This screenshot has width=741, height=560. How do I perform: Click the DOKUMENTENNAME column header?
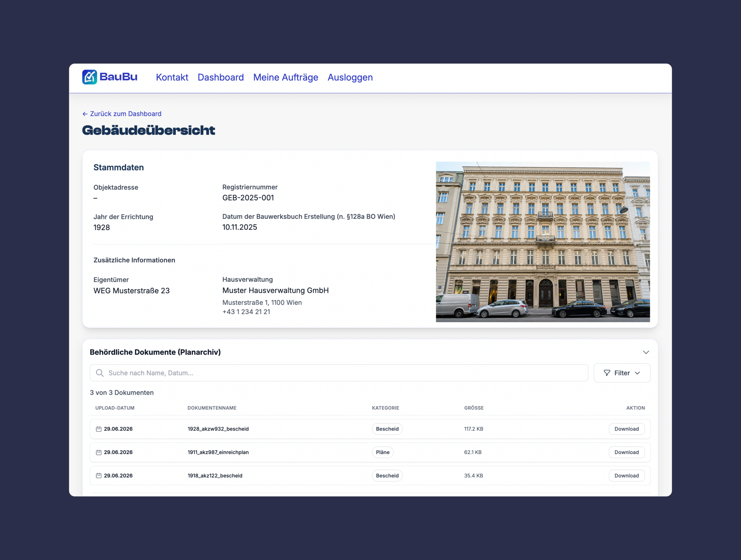pos(212,408)
